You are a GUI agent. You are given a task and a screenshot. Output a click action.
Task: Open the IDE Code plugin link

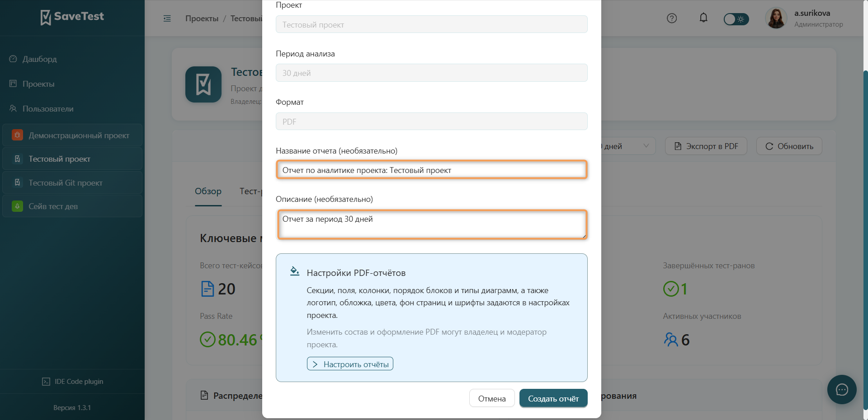(72, 382)
